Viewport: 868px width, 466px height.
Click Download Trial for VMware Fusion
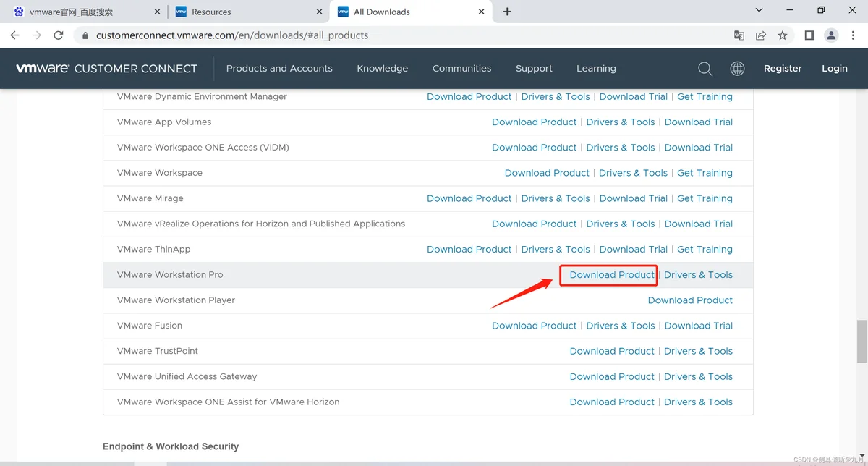[699, 326]
